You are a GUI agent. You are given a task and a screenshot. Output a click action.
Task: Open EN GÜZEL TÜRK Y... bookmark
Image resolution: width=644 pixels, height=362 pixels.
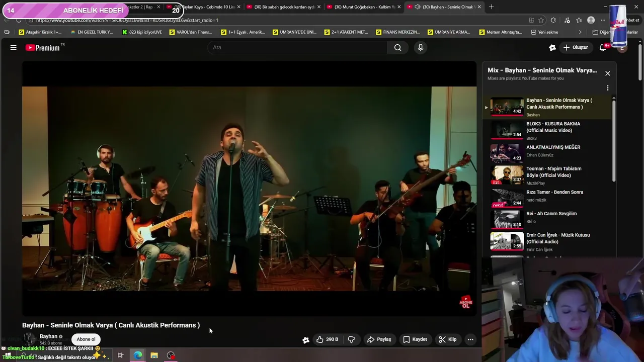coord(91,32)
